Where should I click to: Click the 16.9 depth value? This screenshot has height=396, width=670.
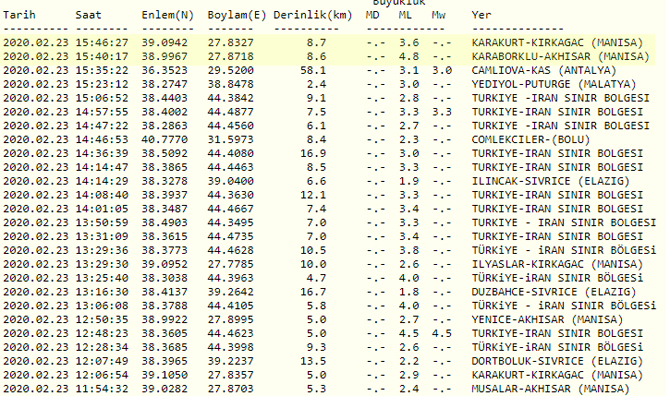[313, 153]
